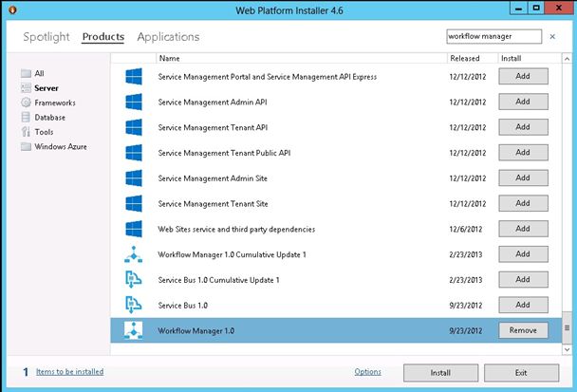Click the Web Platform Installer title bar icon
The width and height of the screenshot is (577, 392).
(x=12, y=9)
